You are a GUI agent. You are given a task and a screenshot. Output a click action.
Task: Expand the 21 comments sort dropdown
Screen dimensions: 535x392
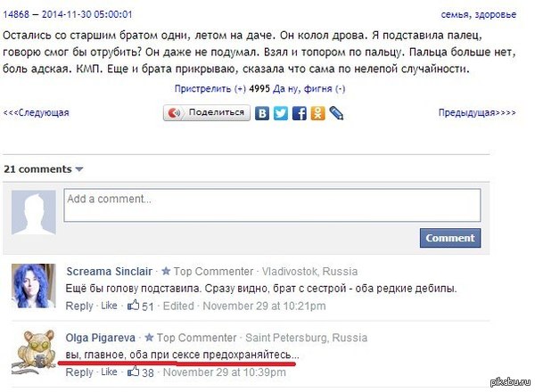(78, 169)
